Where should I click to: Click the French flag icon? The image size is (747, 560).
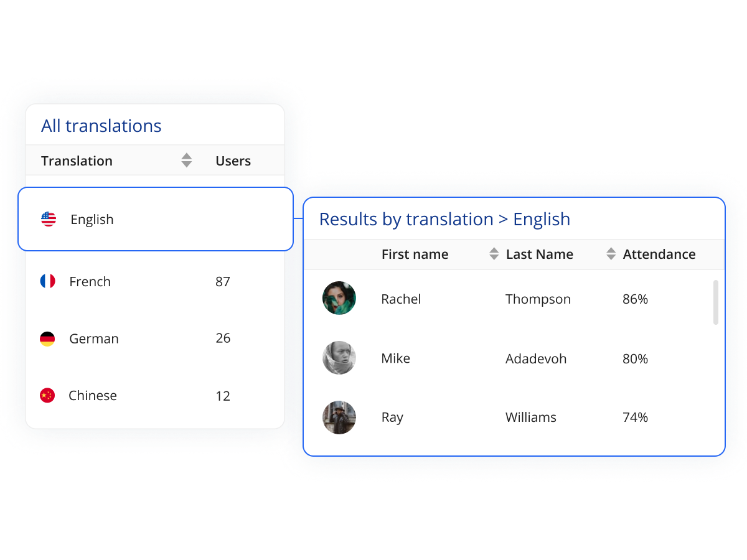coord(48,281)
